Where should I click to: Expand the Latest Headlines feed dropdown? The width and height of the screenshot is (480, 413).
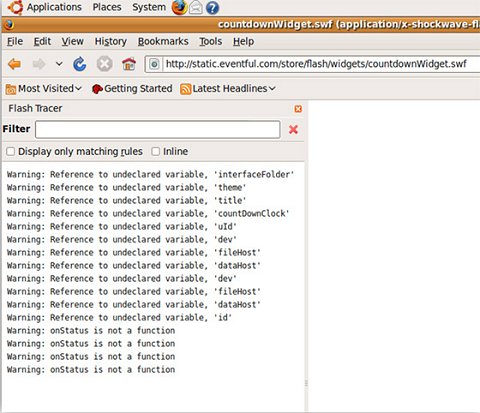[x=228, y=89]
